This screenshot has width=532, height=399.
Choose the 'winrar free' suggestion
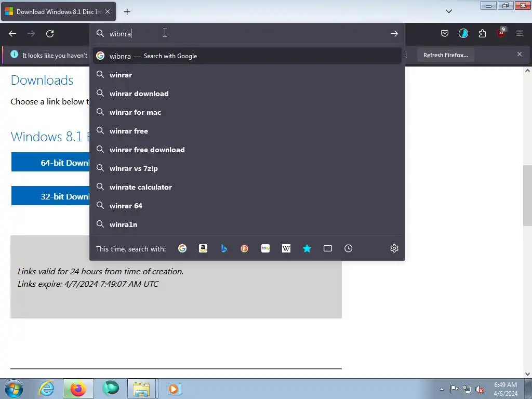point(247,131)
